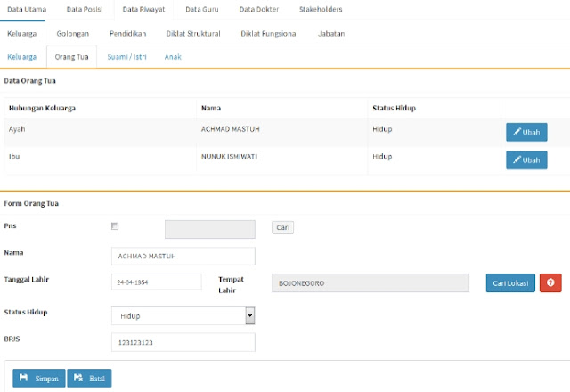Select the Orang Tua tab

pyautogui.click(x=71, y=57)
